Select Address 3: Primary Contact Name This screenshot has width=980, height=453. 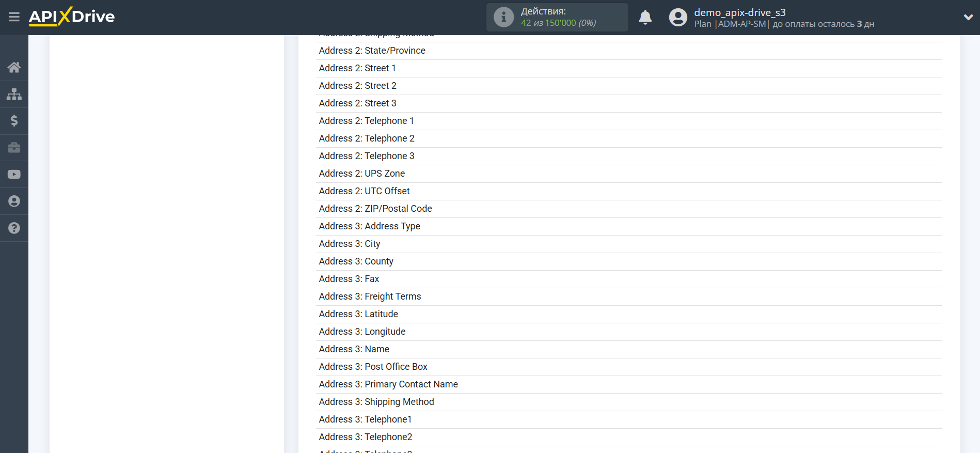tap(629, 384)
